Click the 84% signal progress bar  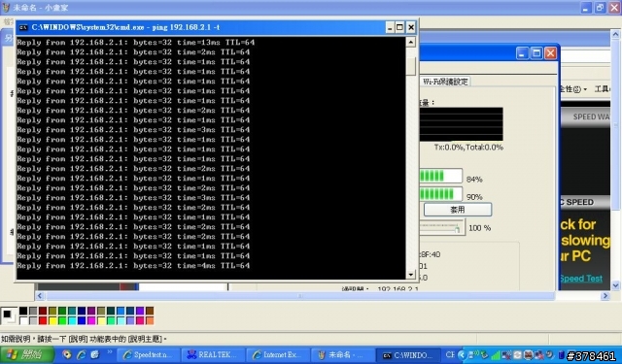(x=440, y=176)
